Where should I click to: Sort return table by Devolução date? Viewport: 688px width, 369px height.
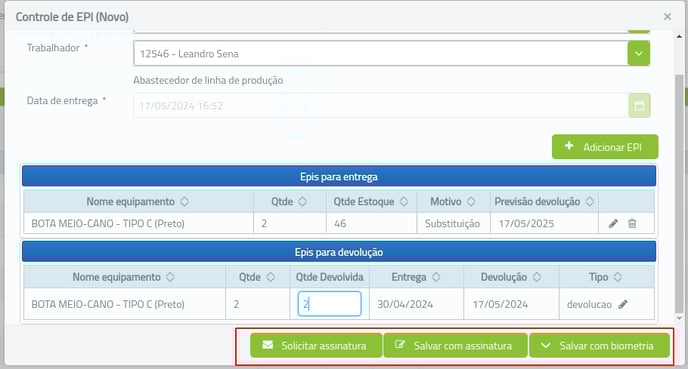(537, 277)
